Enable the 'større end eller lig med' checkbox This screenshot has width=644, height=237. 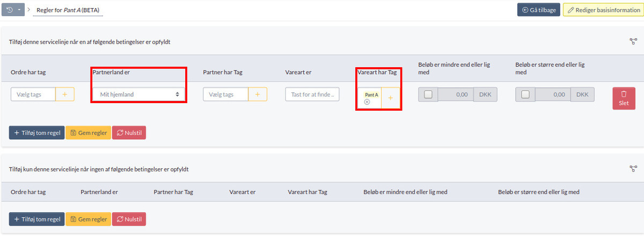[525, 95]
